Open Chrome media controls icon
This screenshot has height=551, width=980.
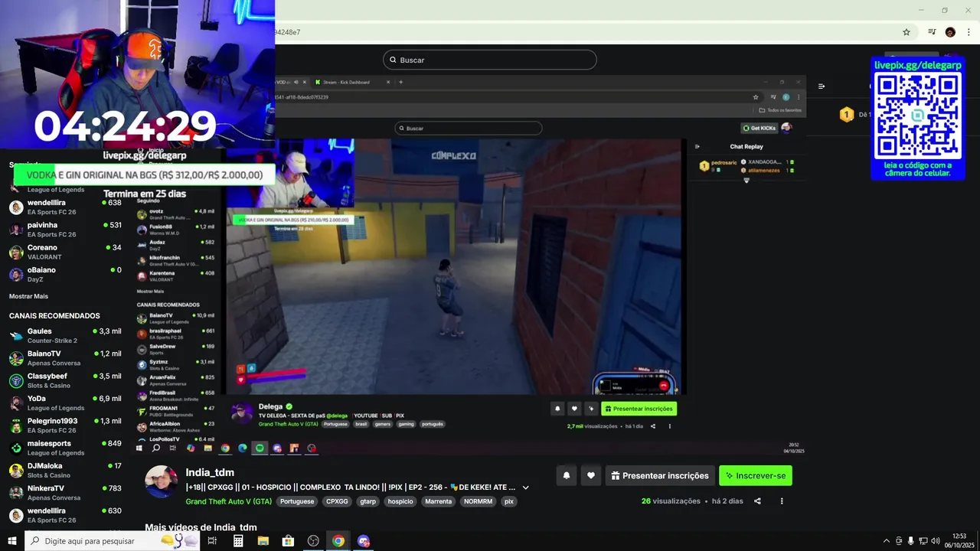[932, 32]
